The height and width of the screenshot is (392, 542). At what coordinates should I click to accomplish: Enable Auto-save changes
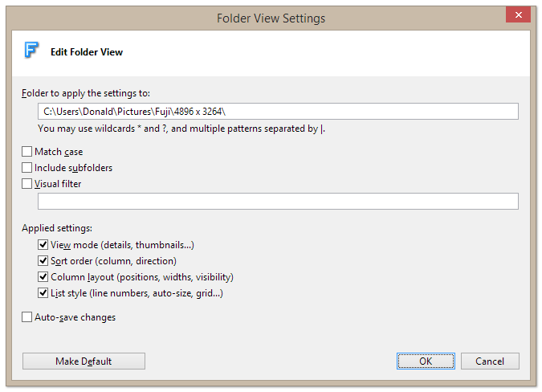(x=28, y=317)
